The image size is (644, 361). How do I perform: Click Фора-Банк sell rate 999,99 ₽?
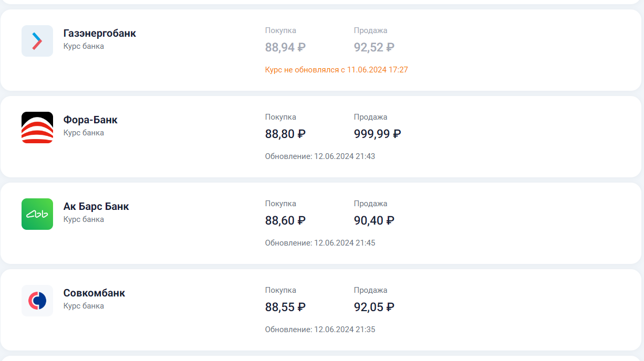377,134
